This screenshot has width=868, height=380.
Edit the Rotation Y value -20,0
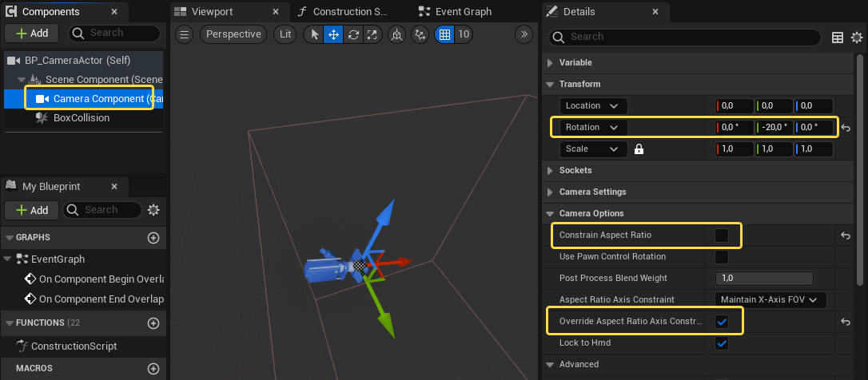pos(774,127)
